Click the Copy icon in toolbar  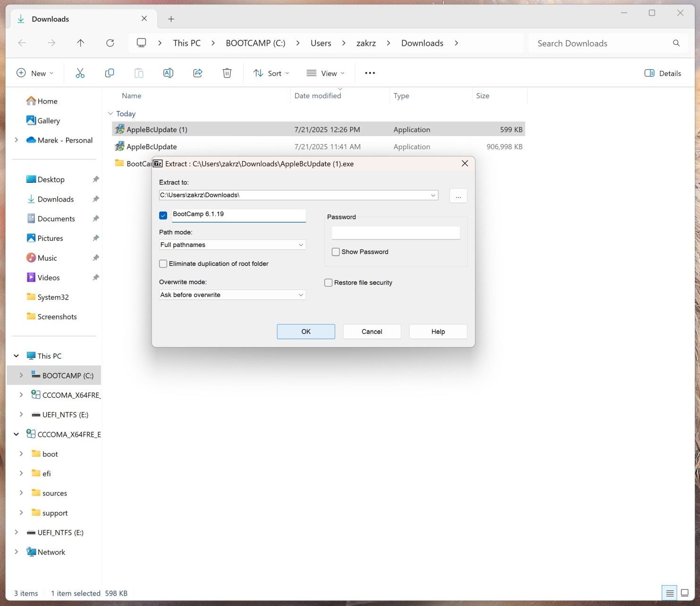[110, 73]
